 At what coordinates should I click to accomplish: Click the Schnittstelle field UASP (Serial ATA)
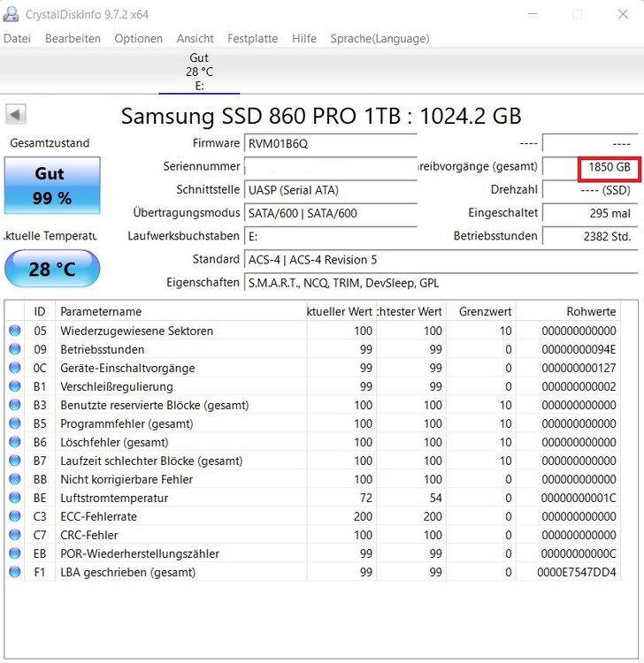tap(331, 190)
